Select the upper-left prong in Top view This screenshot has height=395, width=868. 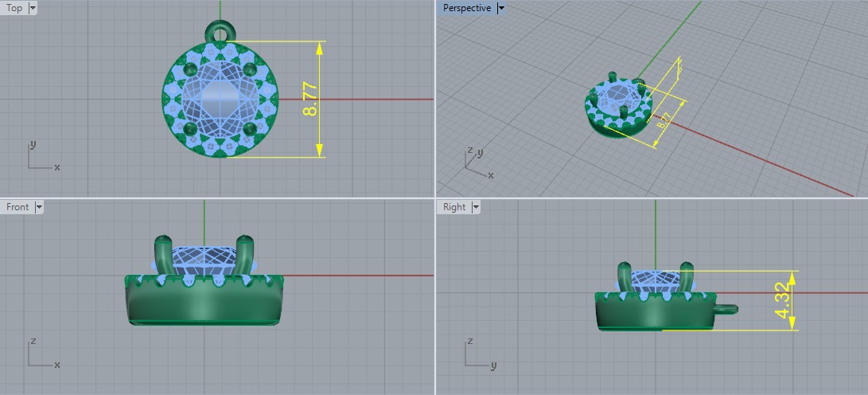click(x=190, y=69)
